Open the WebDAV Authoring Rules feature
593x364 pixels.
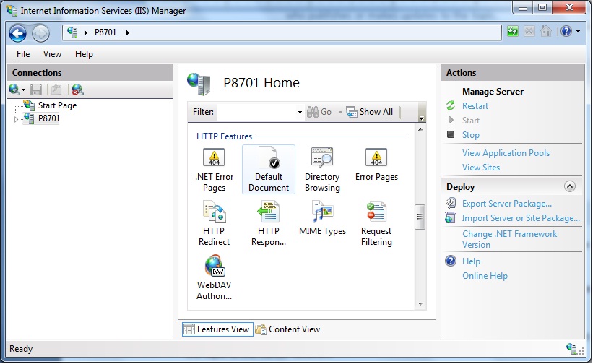pos(214,277)
